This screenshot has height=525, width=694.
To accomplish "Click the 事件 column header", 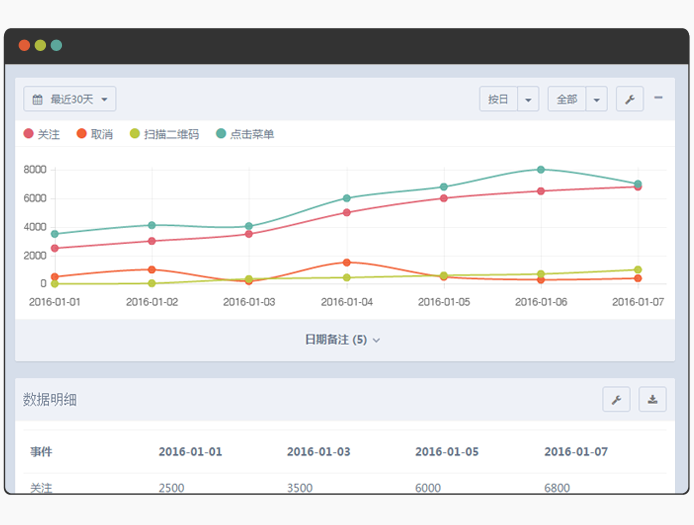I will [x=41, y=452].
